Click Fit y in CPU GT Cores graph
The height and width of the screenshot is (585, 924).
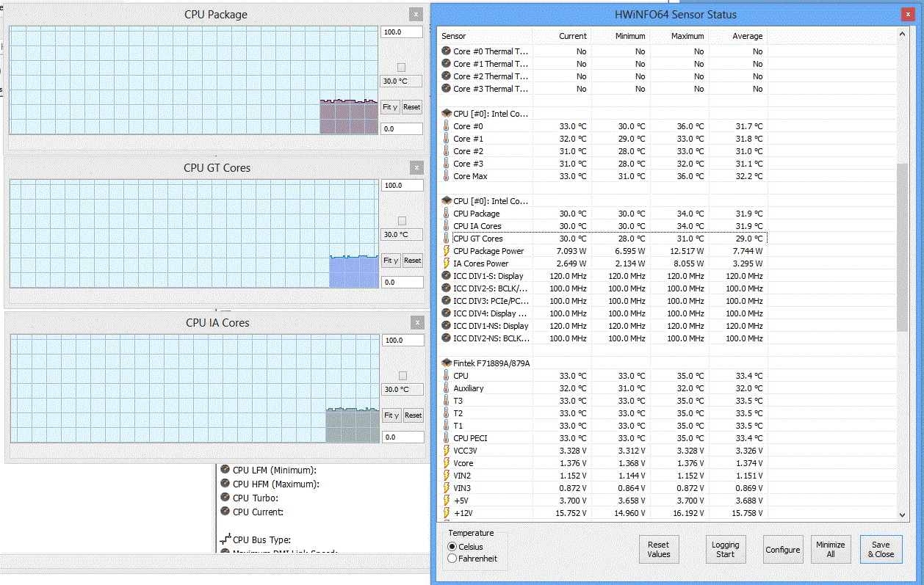coord(391,261)
